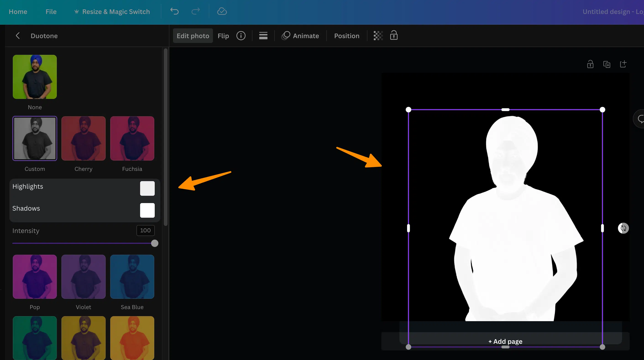
Task: Click the Highlights color swatch
Action: click(x=147, y=188)
